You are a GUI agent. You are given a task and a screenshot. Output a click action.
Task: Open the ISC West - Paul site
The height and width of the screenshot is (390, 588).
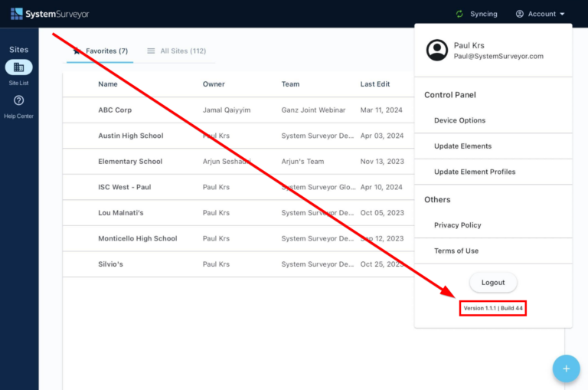(125, 187)
